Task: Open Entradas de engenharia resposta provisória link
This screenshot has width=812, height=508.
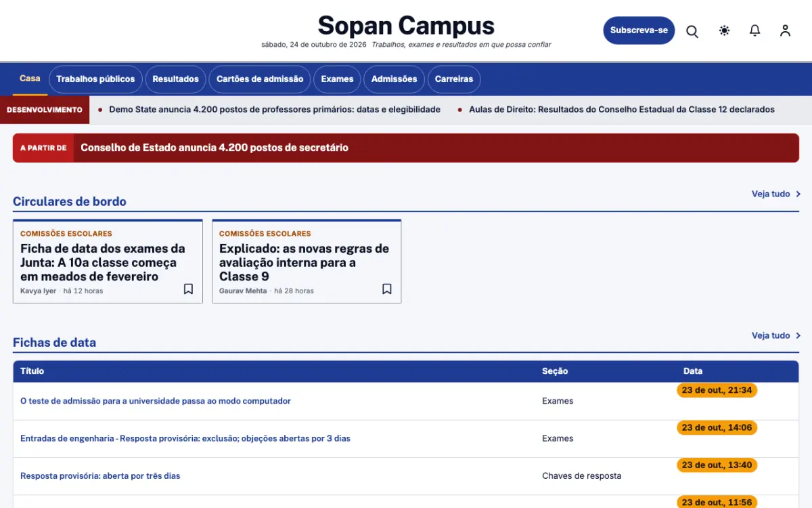Action: coord(185,438)
